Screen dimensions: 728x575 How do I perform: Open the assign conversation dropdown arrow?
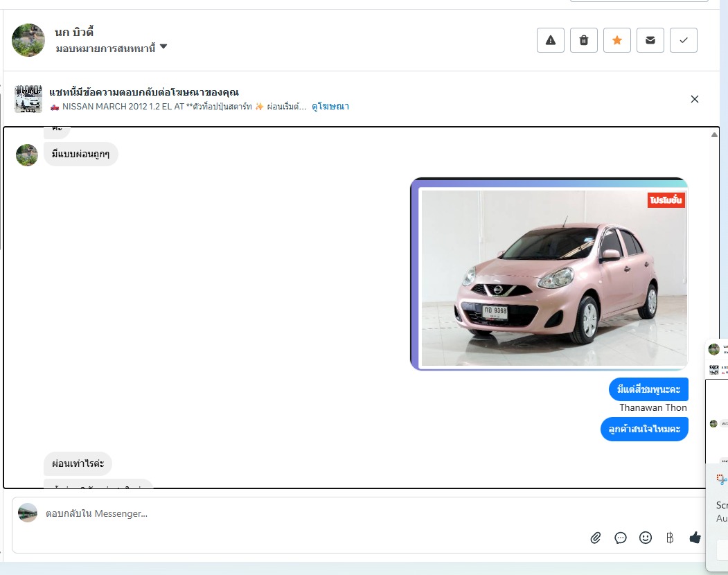(x=163, y=47)
